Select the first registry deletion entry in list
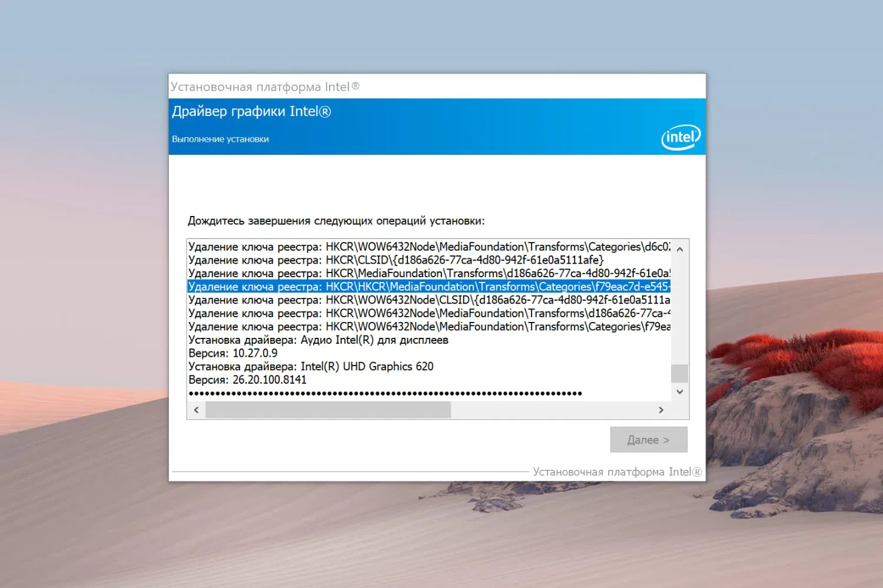Image resolution: width=883 pixels, height=588 pixels. coord(412,246)
